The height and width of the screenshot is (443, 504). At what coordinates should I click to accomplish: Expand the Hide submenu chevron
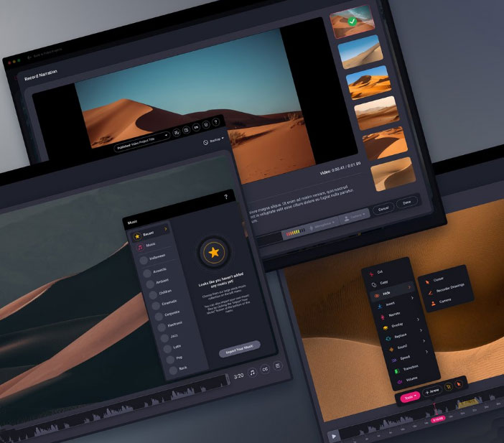coord(409,287)
